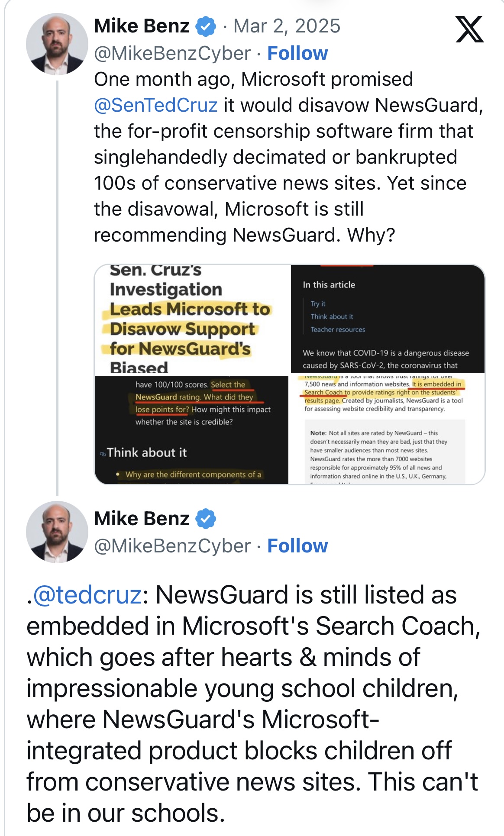Follow Mike Benz from the first tweet

(297, 53)
